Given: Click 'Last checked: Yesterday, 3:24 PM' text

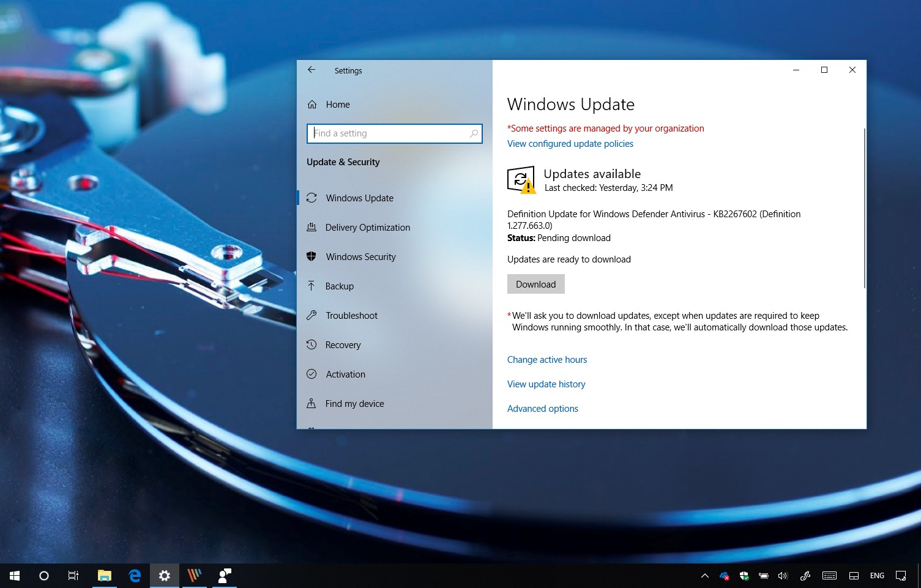Looking at the screenshot, I should 609,188.
